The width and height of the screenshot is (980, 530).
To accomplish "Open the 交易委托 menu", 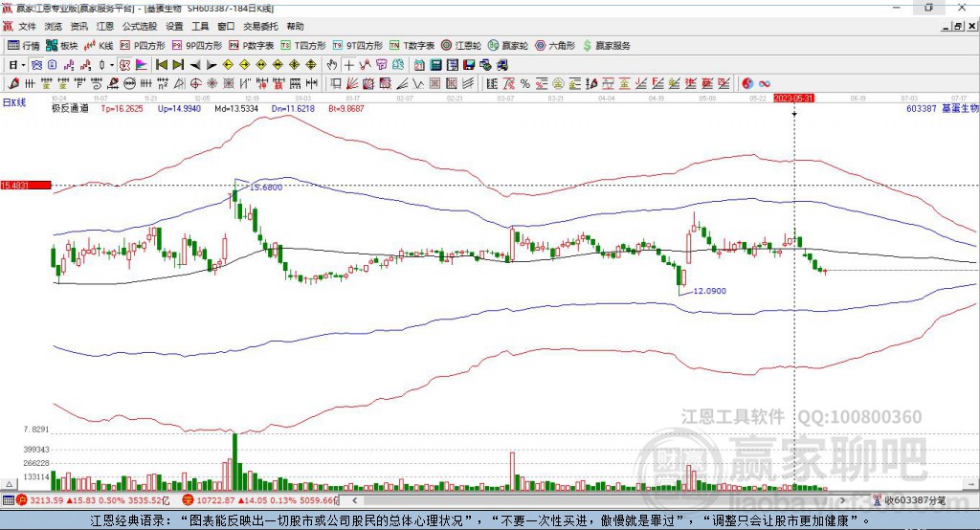I will tap(260, 26).
